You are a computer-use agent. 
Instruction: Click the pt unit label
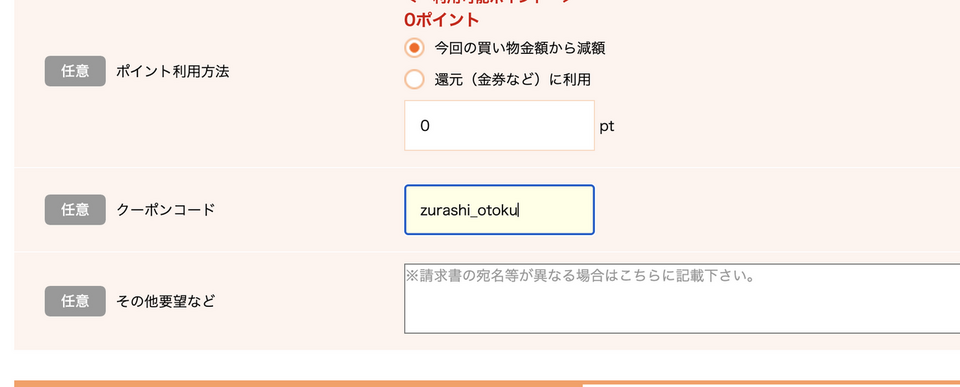coord(607,126)
